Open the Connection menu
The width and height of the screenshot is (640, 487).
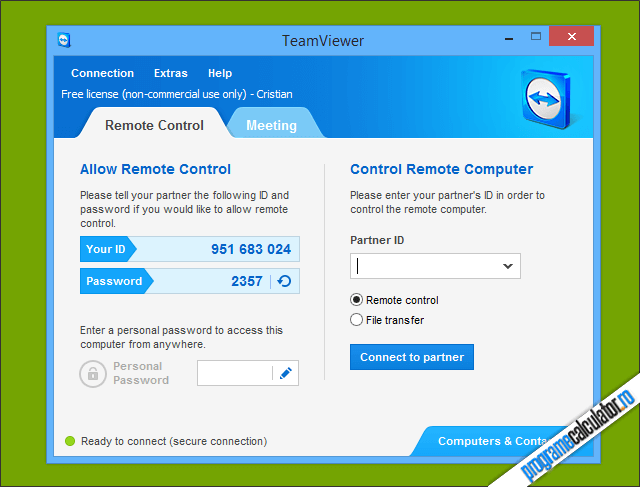[102, 73]
